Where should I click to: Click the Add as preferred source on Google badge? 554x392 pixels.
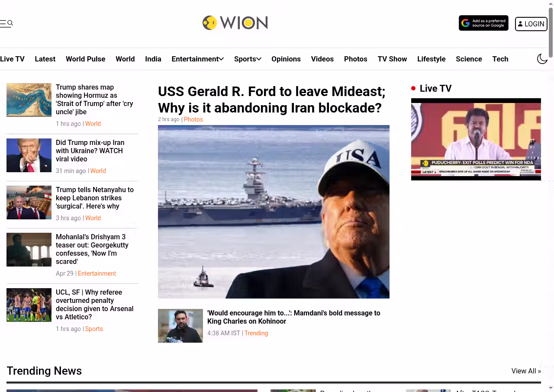coord(483,23)
